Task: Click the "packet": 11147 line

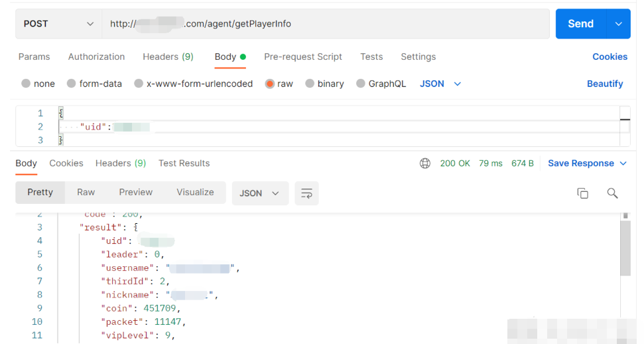Action: [x=143, y=322]
